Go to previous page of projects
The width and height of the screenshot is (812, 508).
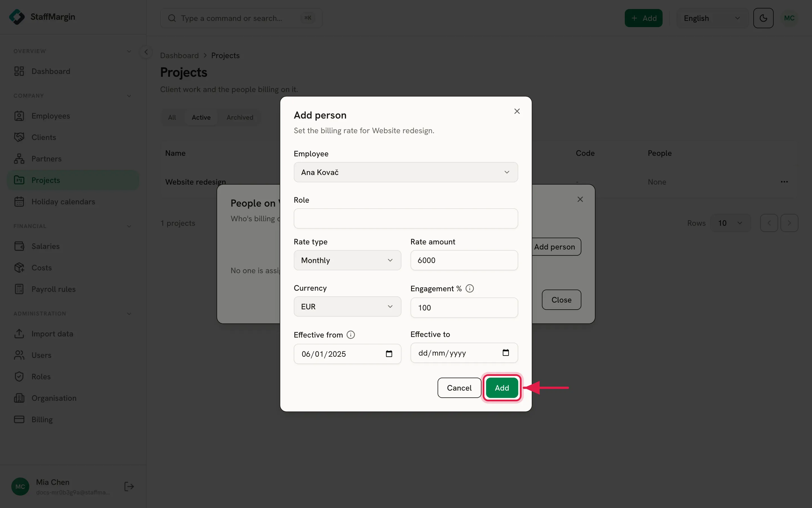tap(769, 223)
